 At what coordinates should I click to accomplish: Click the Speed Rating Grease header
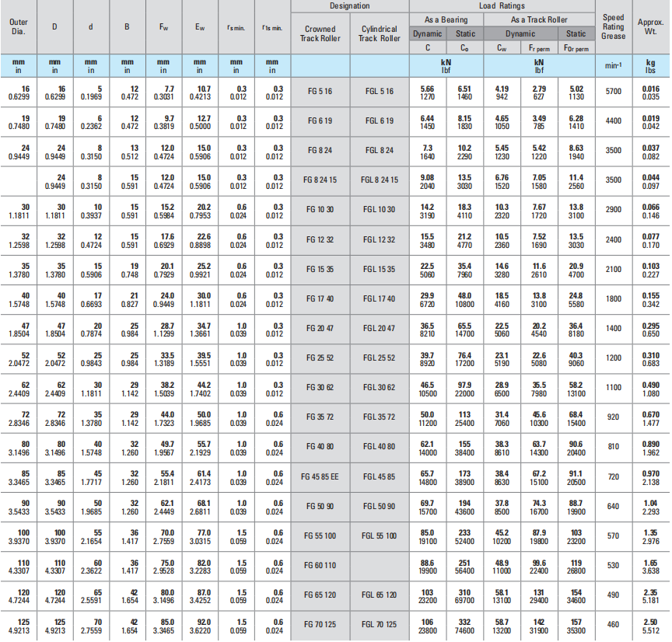tap(613, 27)
